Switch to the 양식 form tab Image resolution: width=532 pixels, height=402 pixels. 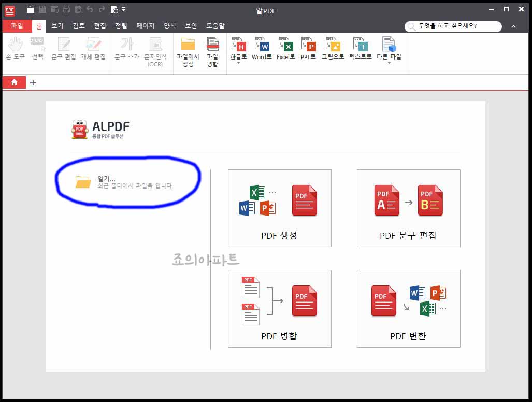pyautogui.click(x=169, y=26)
